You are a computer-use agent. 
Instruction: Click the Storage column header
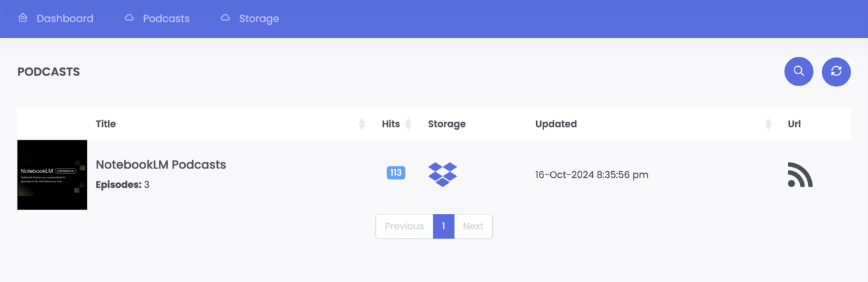[x=447, y=124]
